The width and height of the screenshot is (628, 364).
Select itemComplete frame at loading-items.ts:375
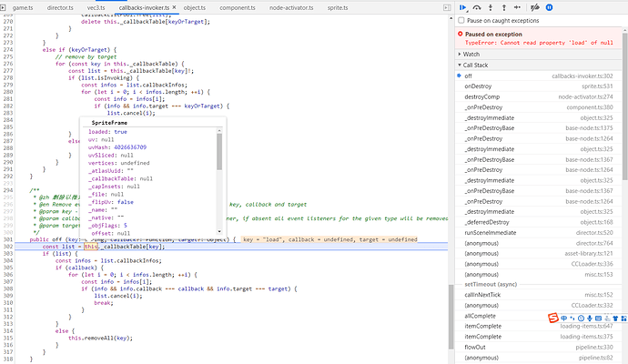point(539,337)
